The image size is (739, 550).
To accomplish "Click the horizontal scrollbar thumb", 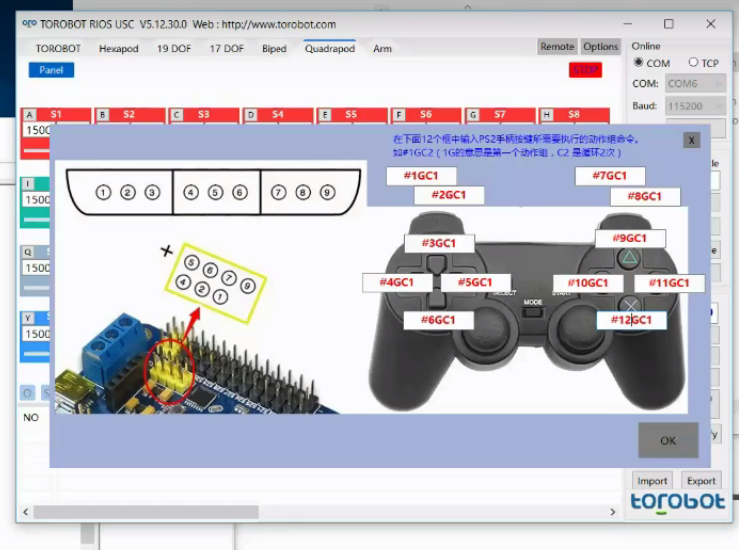I will [x=146, y=512].
